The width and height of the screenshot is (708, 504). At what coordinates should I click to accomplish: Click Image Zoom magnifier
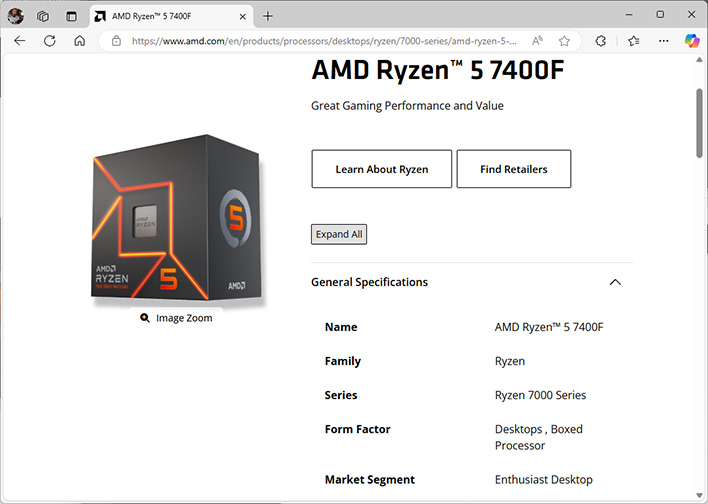tap(176, 318)
